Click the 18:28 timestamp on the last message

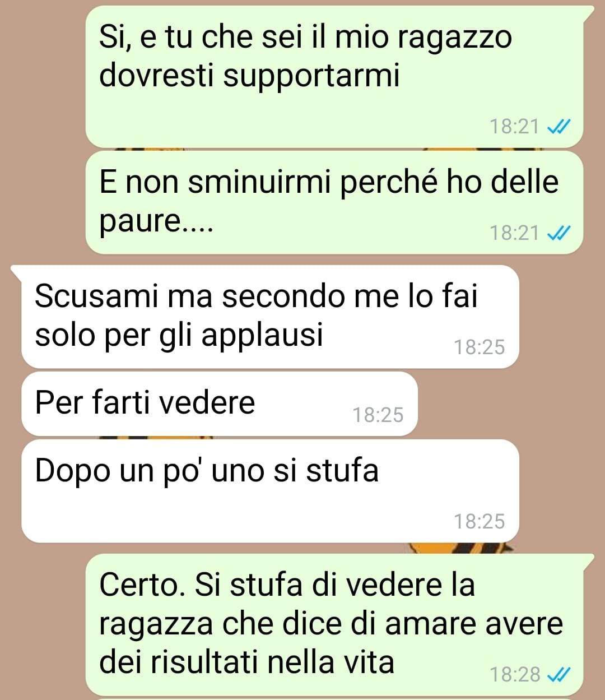point(515,674)
